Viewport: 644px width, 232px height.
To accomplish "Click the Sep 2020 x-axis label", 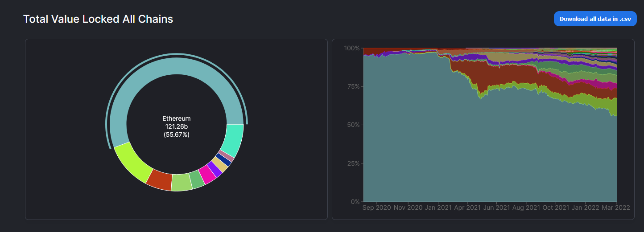I will [x=377, y=208].
